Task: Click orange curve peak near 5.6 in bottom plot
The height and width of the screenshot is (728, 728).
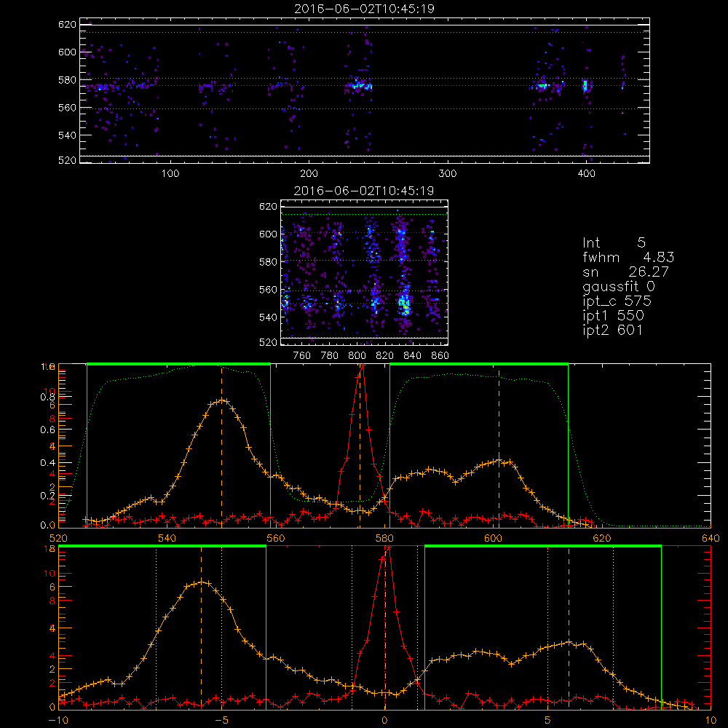Action: [x=569, y=643]
